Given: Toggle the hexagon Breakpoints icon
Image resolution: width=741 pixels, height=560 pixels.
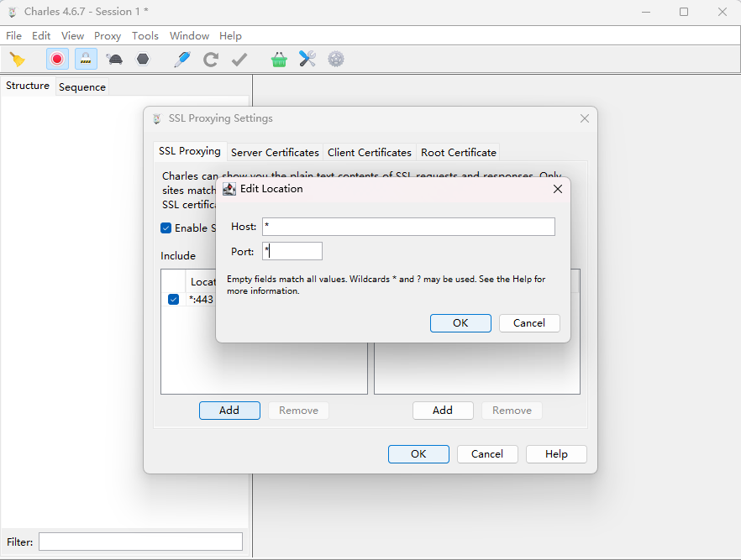Looking at the screenshot, I should coord(143,59).
